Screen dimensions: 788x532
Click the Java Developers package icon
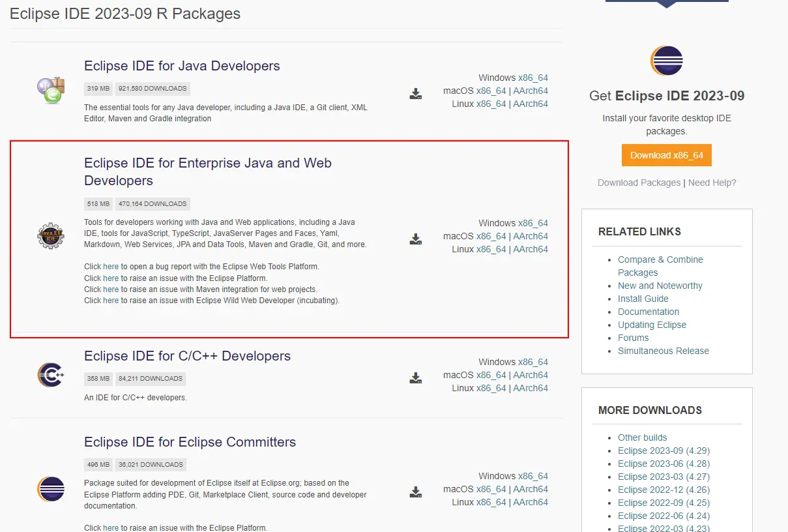click(50, 91)
